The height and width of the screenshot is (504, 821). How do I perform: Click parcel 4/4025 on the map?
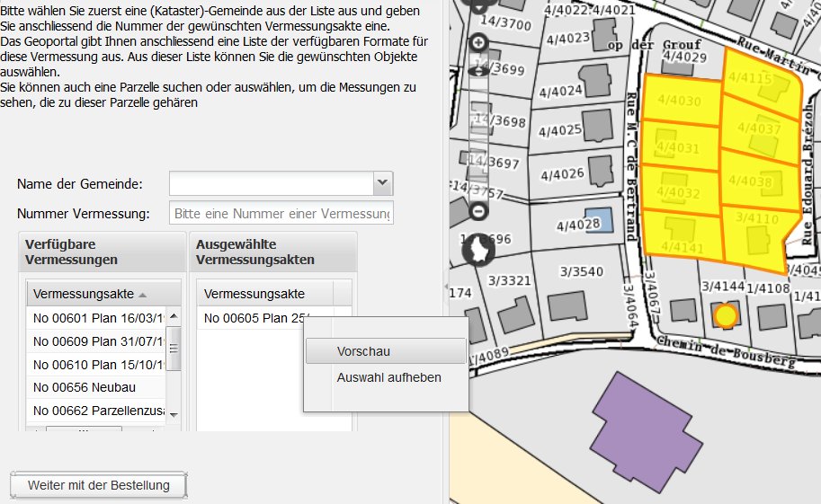point(559,130)
